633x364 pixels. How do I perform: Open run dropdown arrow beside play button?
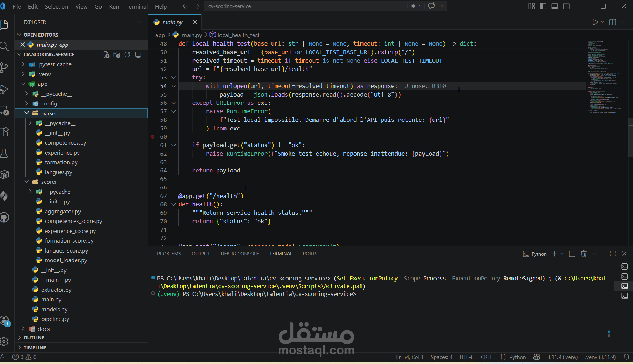(x=602, y=22)
